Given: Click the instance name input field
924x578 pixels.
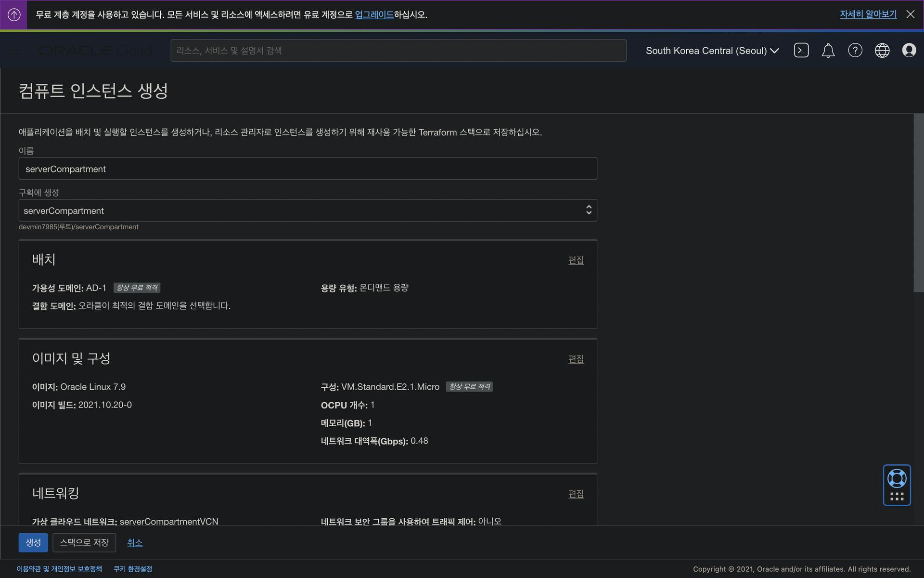Looking at the screenshot, I should coord(308,169).
